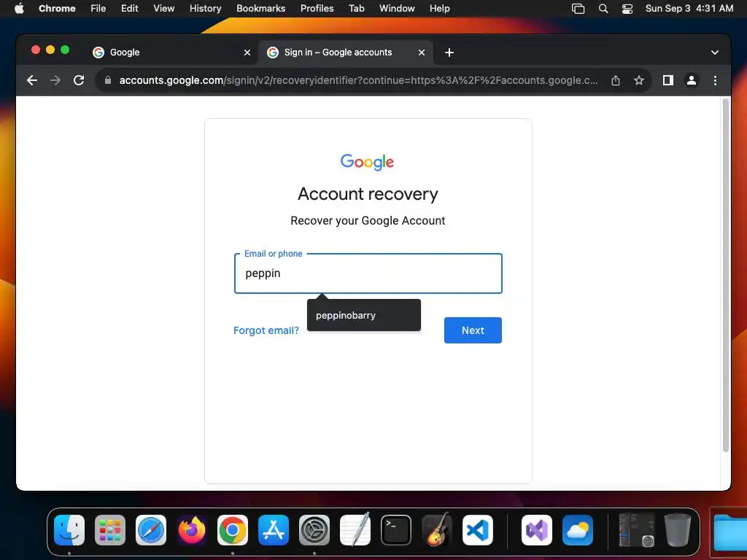Open Visual Studio from the Dock
747x560 pixels.
[x=537, y=530]
